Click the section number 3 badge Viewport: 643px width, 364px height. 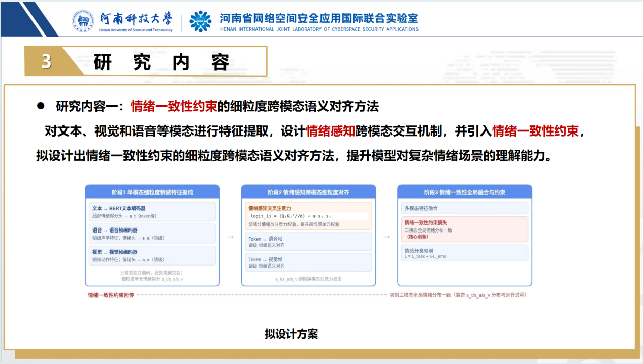pyautogui.click(x=46, y=61)
